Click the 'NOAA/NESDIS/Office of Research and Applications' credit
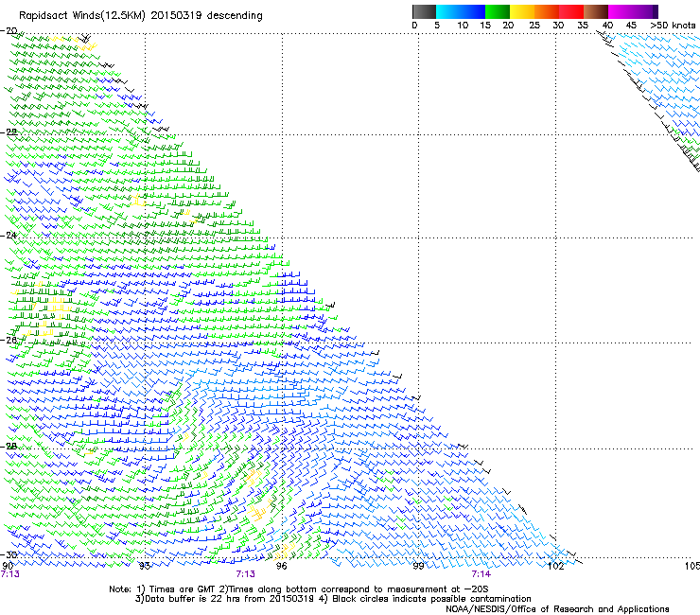Screen dimensions: 700x615 pyautogui.click(x=557, y=608)
